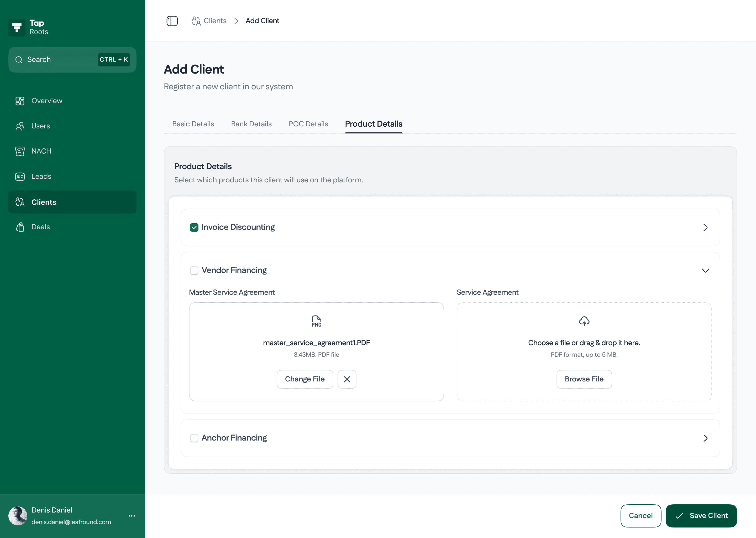Image resolution: width=756 pixels, height=538 pixels.
Task: Click the Tap Roots logo icon
Action: click(x=17, y=28)
